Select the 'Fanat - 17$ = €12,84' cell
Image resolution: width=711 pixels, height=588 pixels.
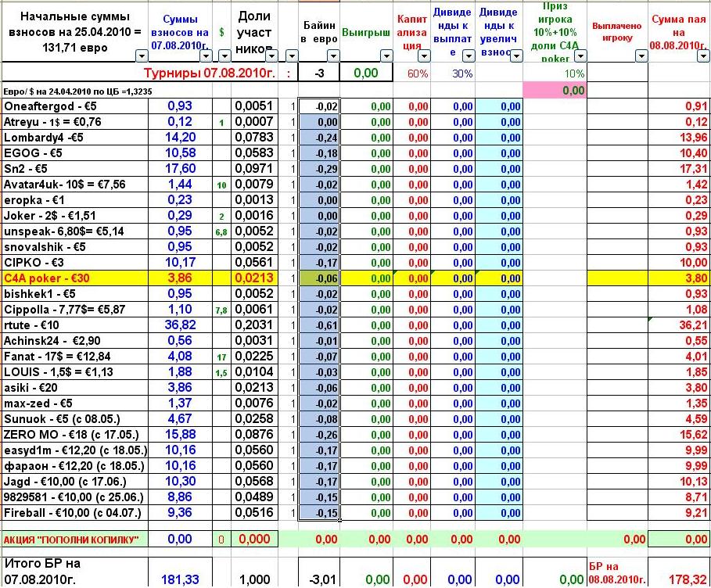tap(75, 357)
